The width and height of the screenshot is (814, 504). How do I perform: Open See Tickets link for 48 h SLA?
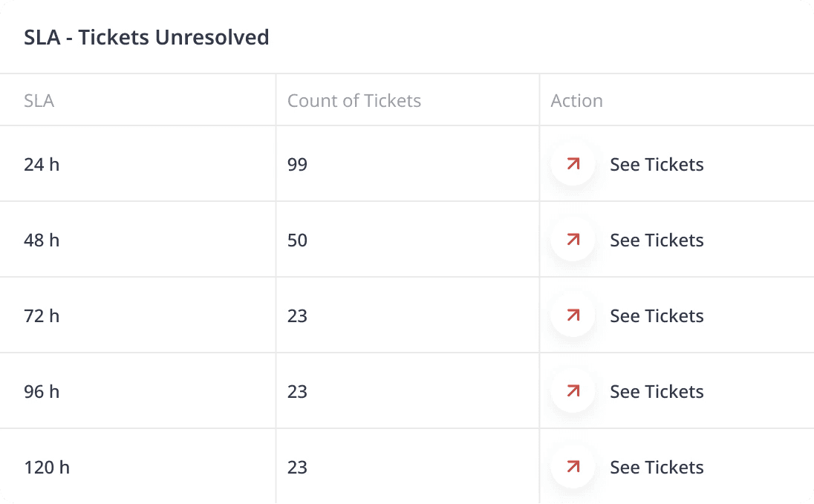(657, 240)
